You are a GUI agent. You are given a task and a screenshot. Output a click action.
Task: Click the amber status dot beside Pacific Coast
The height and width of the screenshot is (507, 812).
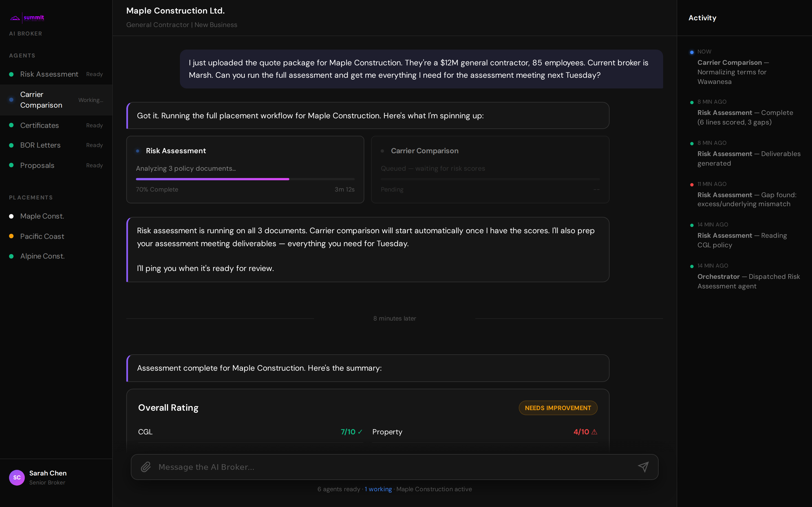click(x=11, y=236)
